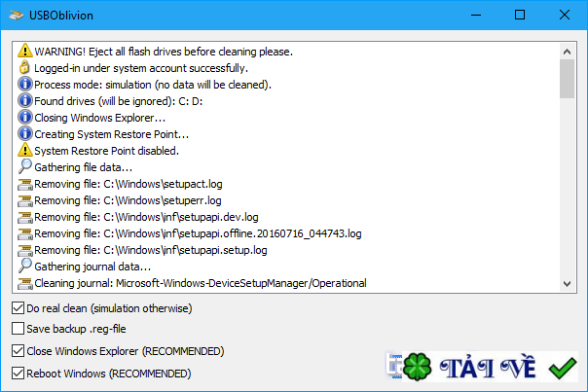Screen dimensions: 588x392
Task: Select 'Creating System Restore Point...' log line
Action: pos(111,134)
